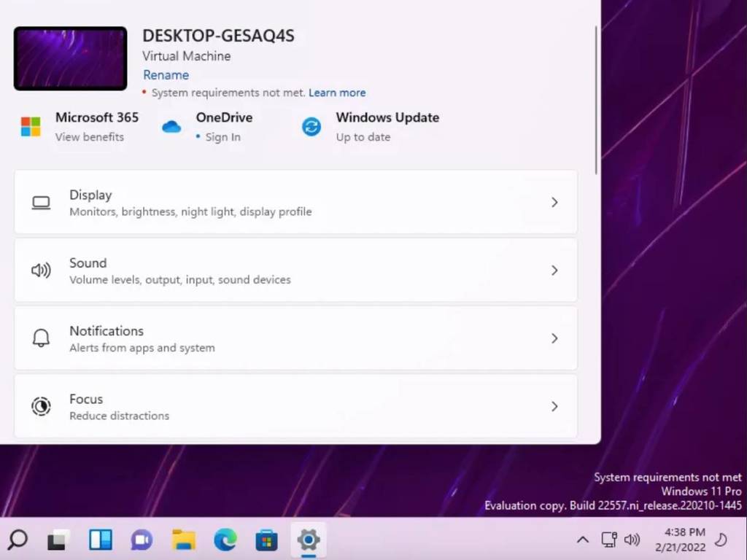Click the Settings gear taskbar icon

click(x=309, y=540)
